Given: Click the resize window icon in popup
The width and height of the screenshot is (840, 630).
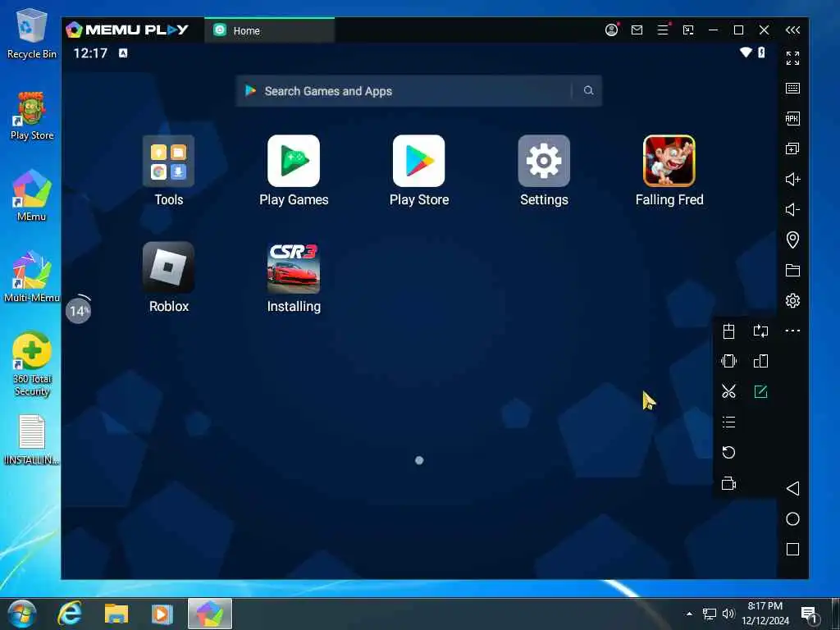Looking at the screenshot, I should [x=760, y=361].
